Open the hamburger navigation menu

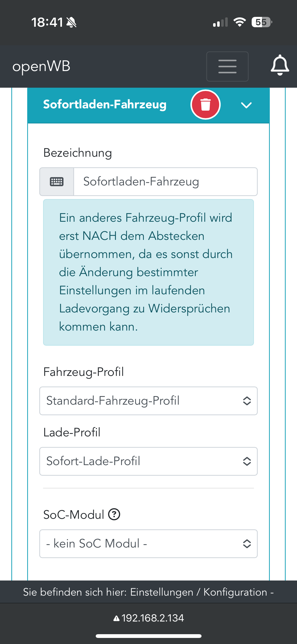(227, 67)
